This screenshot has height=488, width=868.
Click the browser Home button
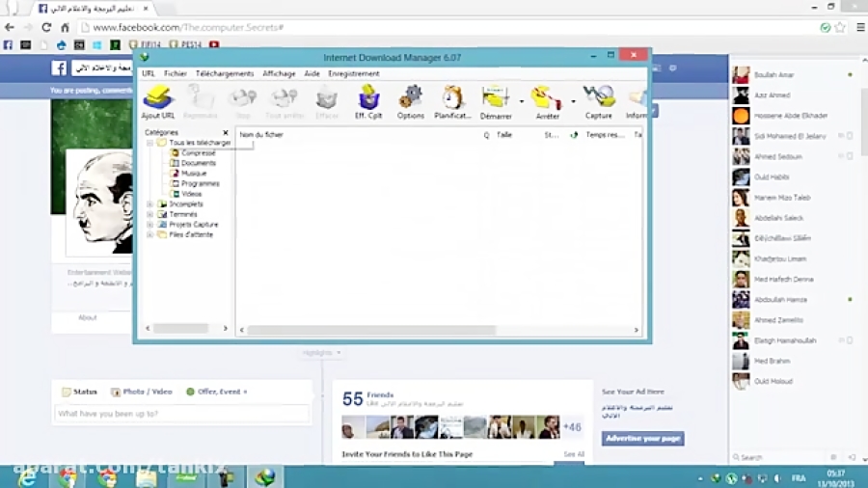tap(65, 27)
